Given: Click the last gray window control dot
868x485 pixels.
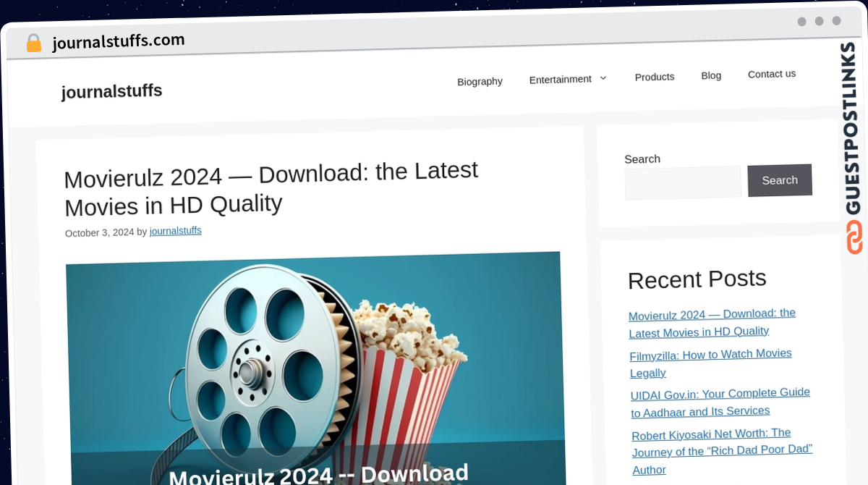Looking at the screenshot, I should point(836,21).
